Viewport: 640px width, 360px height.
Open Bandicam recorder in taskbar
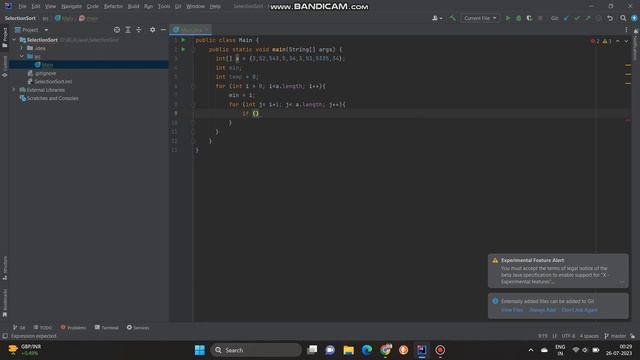[440, 350]
